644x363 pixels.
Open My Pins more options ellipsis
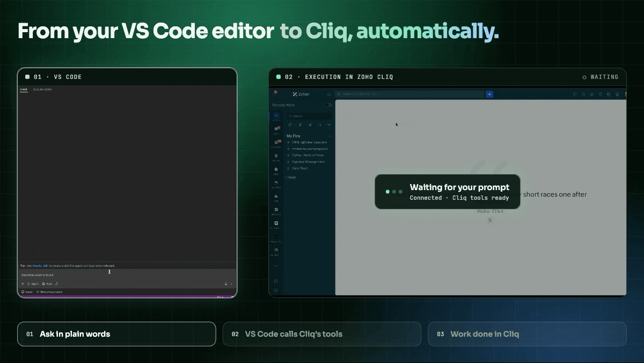[x=330, y=136]
